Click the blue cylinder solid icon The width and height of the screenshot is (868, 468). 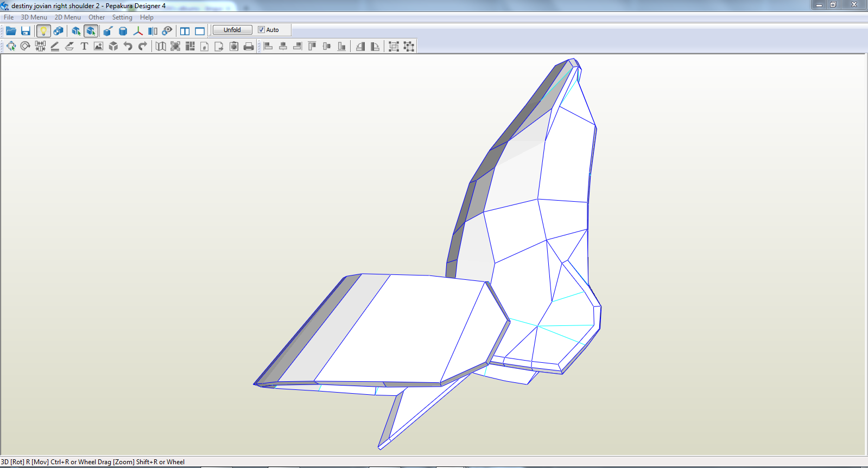(123, 31)
